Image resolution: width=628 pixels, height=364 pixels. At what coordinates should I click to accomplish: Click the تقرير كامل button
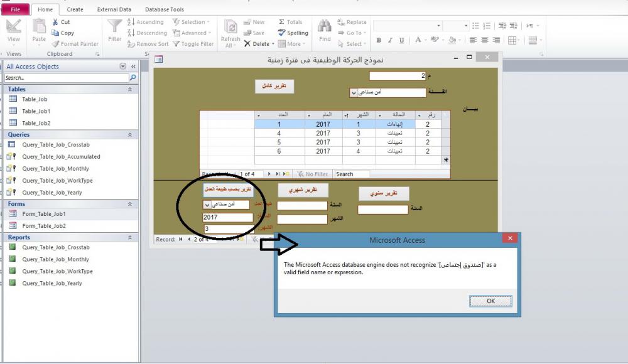tap(274, 86)
